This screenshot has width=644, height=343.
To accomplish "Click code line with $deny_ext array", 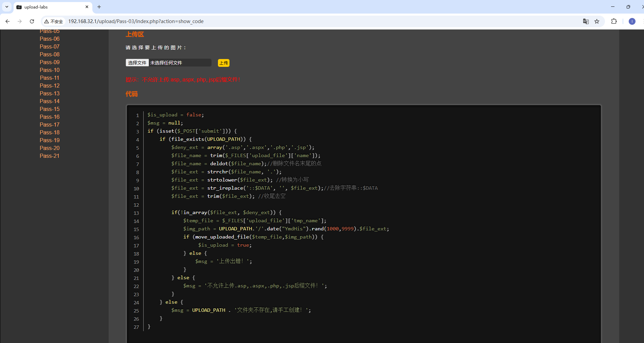I will (243, 147).
